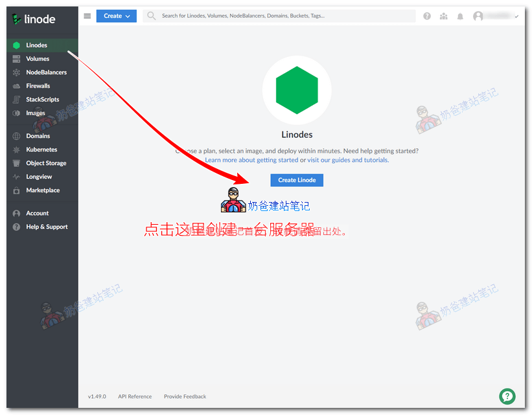532x415 pixels.
Task: Follow 'Learn more about getting started' link
Action: pos(251,160)
